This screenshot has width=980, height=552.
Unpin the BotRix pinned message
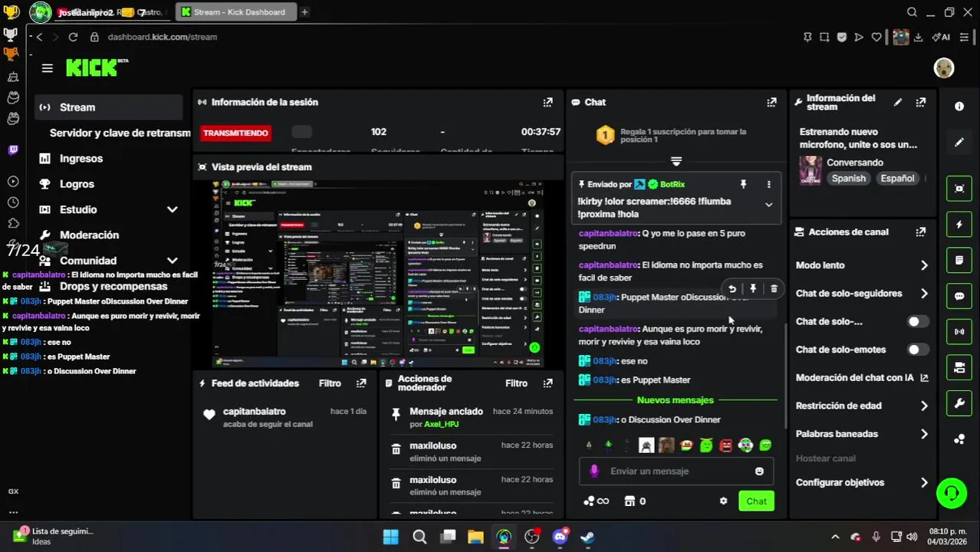pos(743,185)
